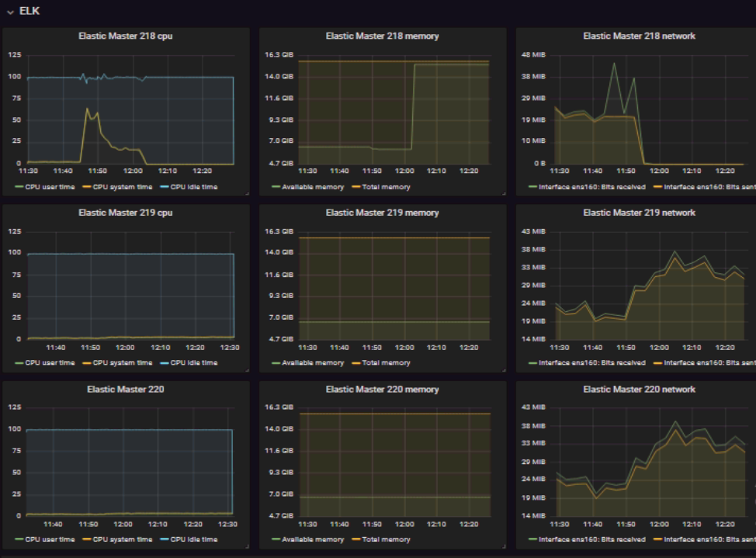Open the Elastic Master 220 panel title
The width and height of the screenshot is (756, 558).
click(125, 390)
